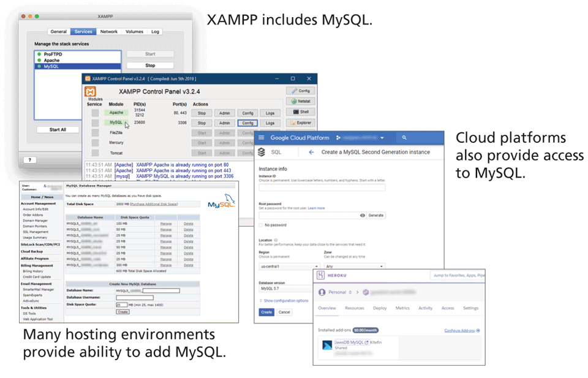Open the Zone dropdown set to Any
The width and height of the screenshot is (588, 378).
(x=354, y=266)
